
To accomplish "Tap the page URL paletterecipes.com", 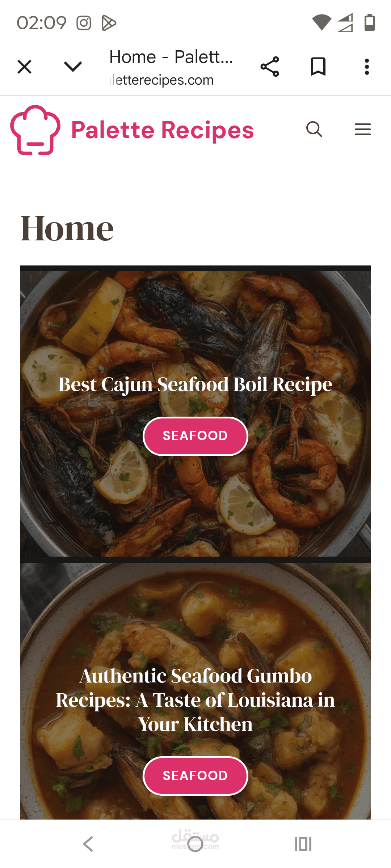I will pyautogui.click(x=161, y=80).
